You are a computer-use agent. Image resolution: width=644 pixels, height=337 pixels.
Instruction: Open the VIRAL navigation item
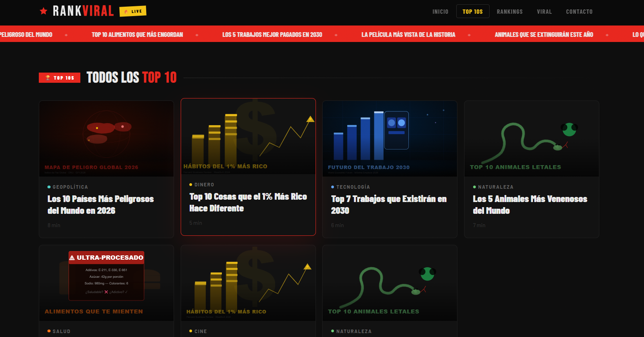pos(544,12)
